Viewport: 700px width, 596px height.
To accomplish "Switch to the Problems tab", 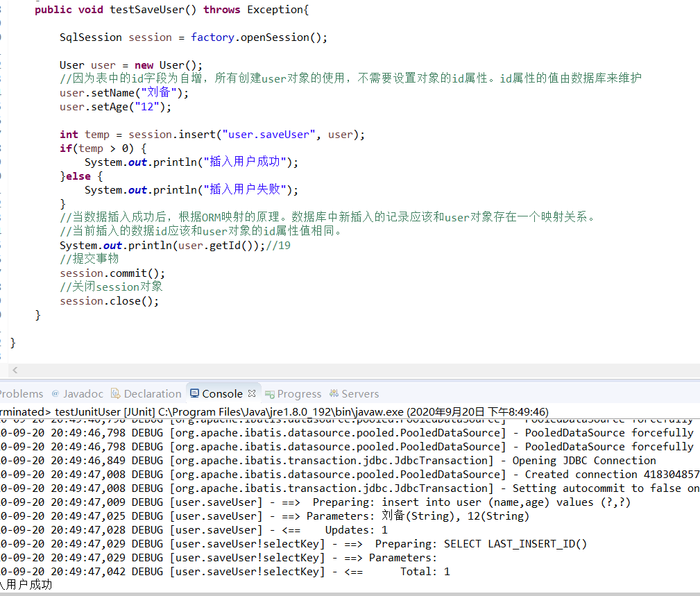I will click(22, 394).
